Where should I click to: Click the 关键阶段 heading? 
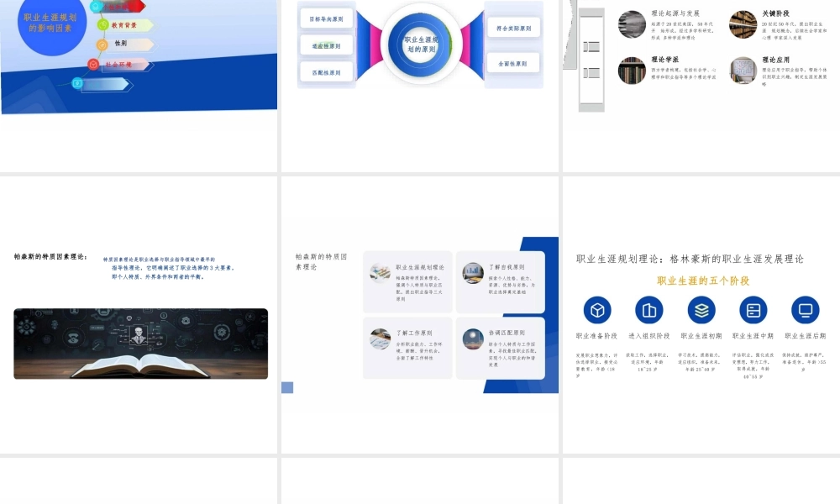point(775,13)
